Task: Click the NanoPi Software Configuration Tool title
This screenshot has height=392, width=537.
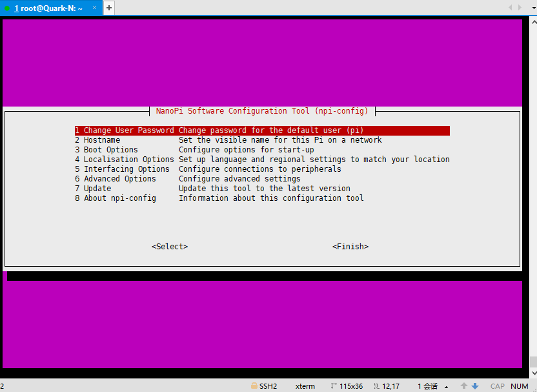Action: 262,111
